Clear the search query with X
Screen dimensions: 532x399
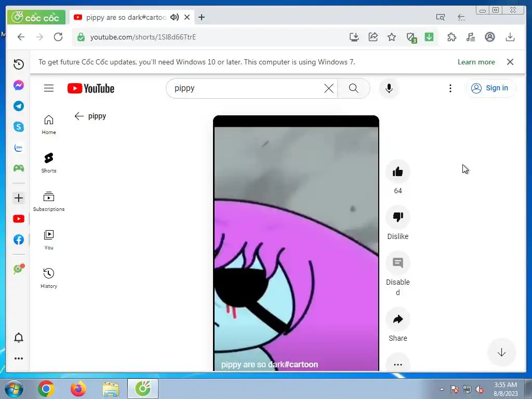point(329,88)
